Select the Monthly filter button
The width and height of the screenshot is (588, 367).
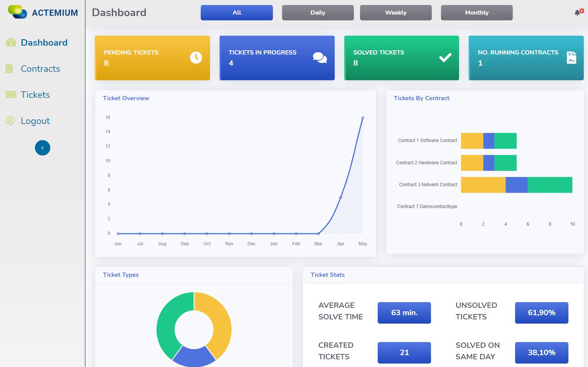click(x=477, y=13)
